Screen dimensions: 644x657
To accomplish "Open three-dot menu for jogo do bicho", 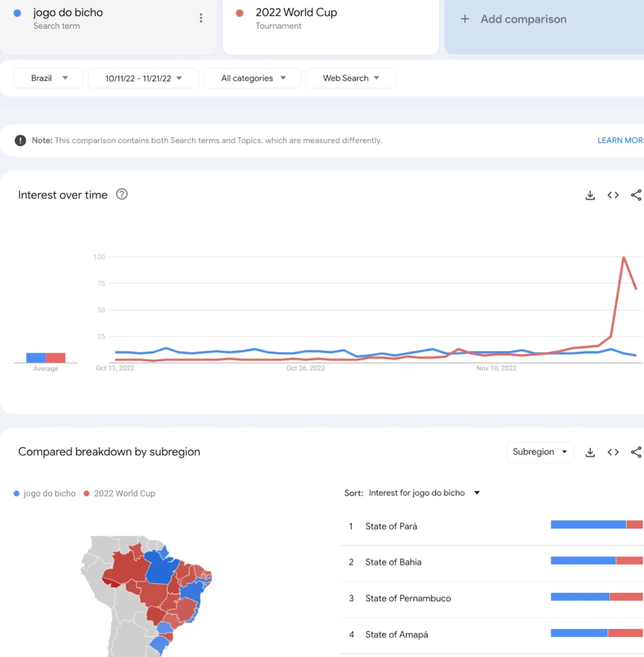I will (201, 18).
